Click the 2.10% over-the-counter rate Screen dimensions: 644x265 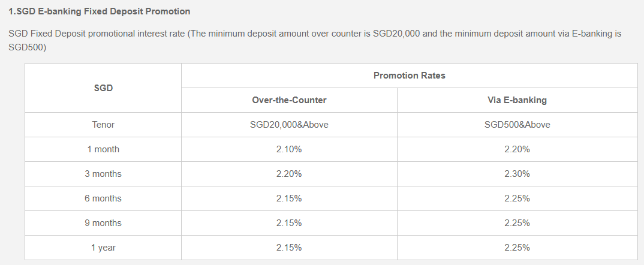click(x=289, y=149)
